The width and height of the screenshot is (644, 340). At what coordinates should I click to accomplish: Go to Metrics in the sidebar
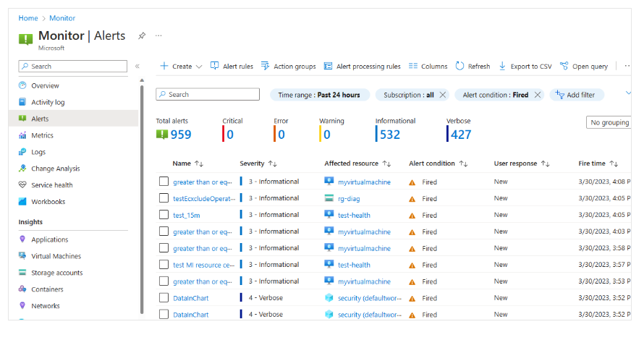pos(42,135)
